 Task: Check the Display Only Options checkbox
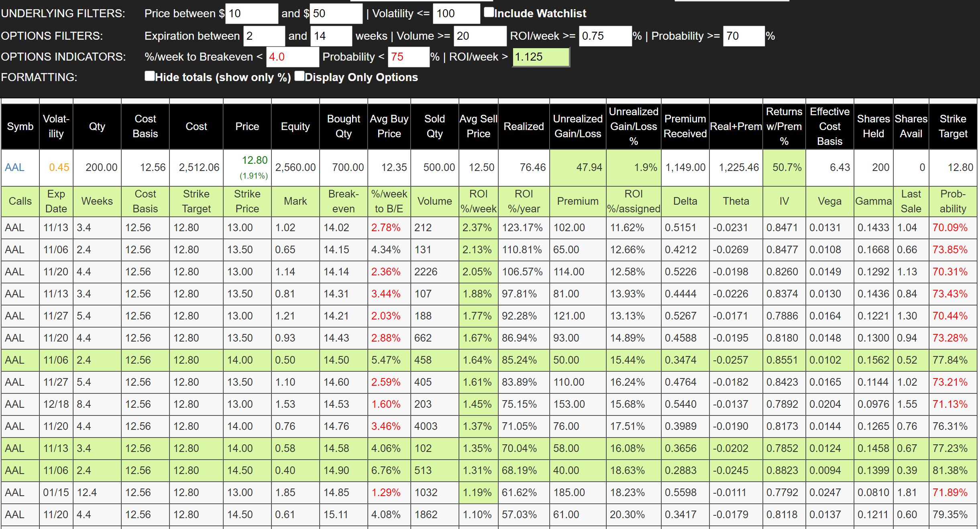point(300,76)
